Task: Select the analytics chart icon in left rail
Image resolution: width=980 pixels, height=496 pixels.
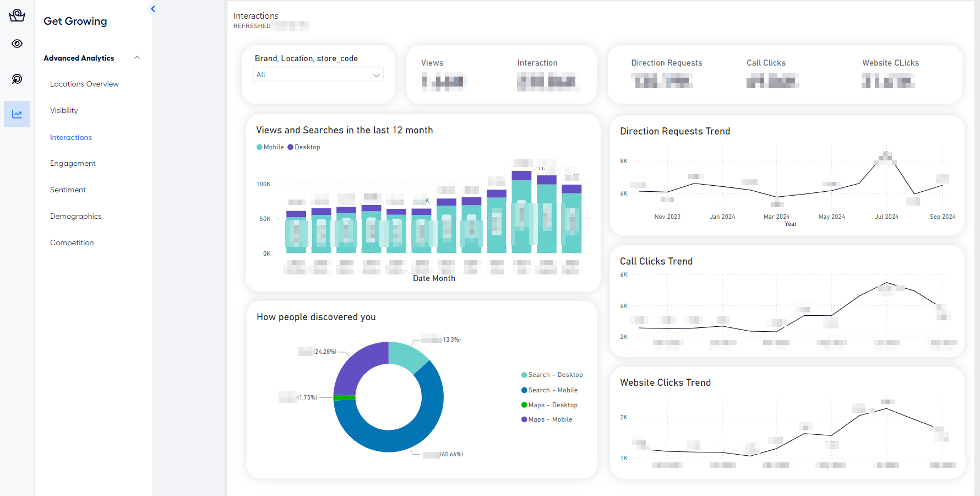Action: coord(17,114)
